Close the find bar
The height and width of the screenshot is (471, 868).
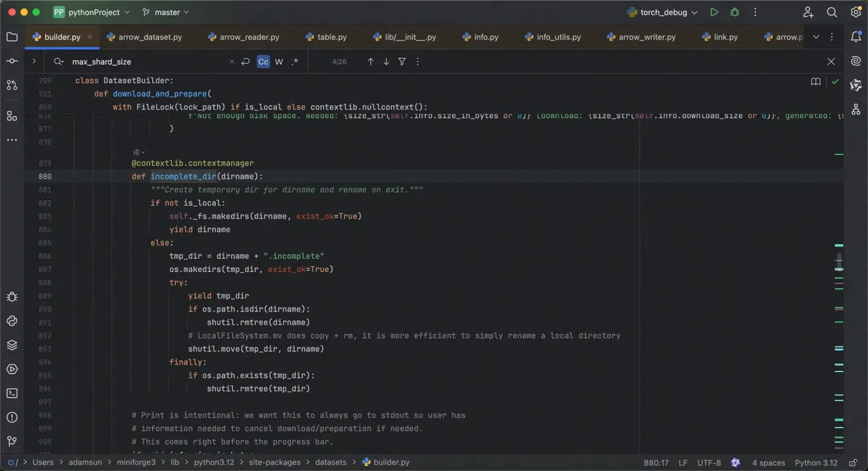coord(831,61)
